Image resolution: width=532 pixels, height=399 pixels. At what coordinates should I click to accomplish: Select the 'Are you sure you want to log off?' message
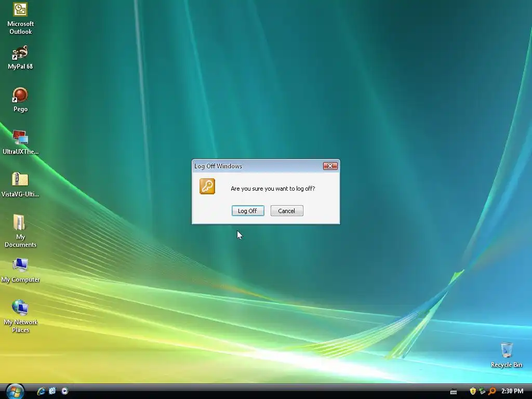pos(273,189)
